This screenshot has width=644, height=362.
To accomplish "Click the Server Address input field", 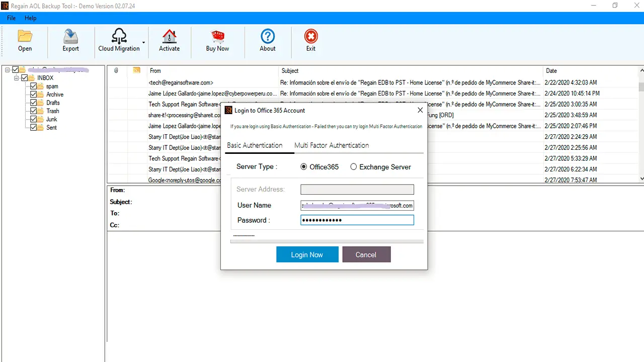I will tap(357, 190).
